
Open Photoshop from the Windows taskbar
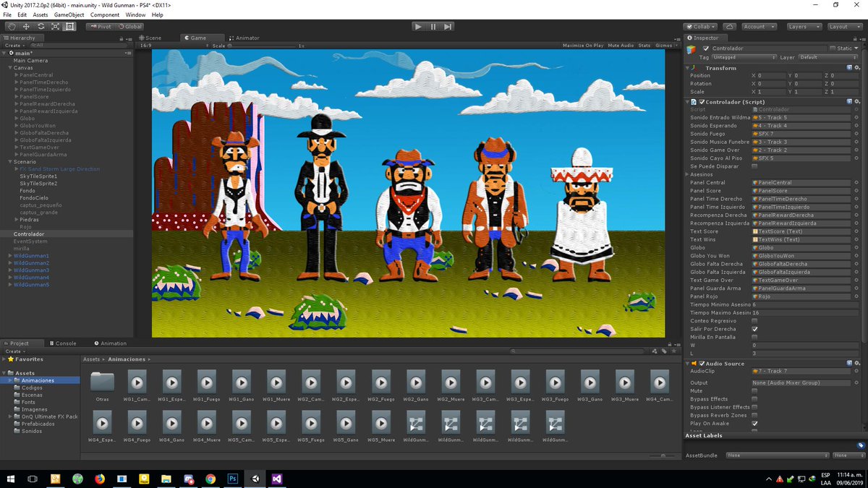(233, 479)
